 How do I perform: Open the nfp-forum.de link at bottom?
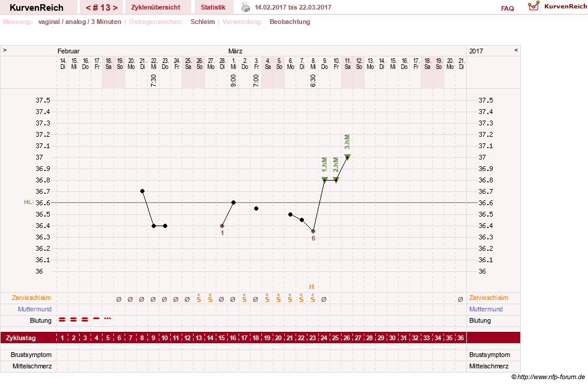[x=548, y=377]
